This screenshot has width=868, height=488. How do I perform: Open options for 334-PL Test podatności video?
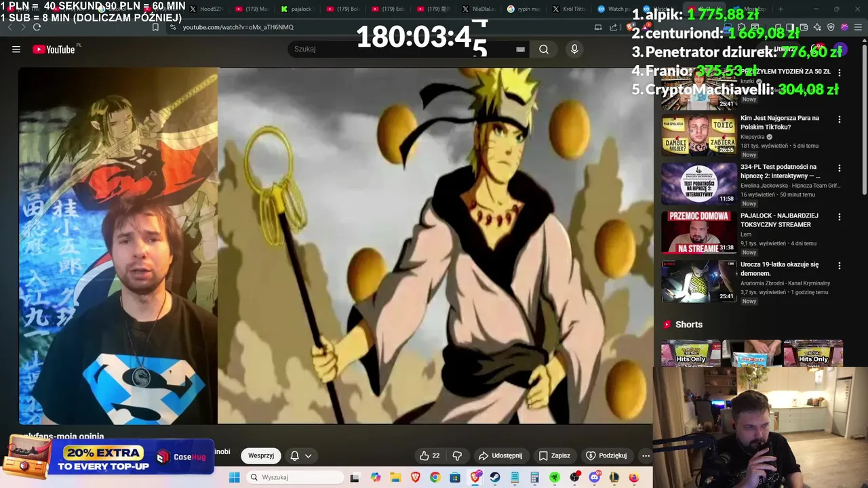click(840, 168)
